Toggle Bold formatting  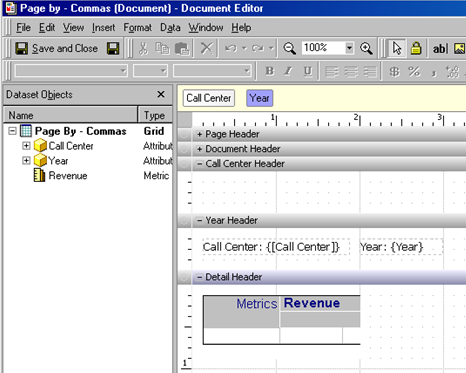click(x=269, y=71)
